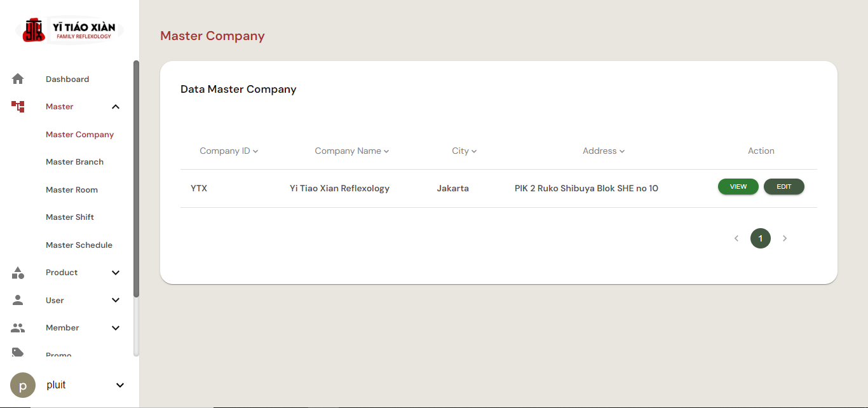
Task: Expand the User menu chevron
Action: (116, 300)
